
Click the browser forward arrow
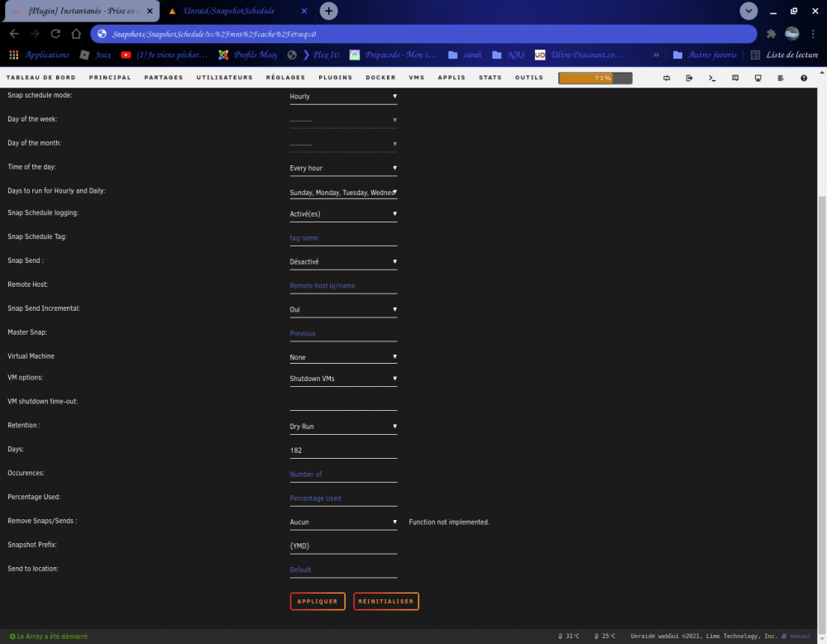coord(35,34)
